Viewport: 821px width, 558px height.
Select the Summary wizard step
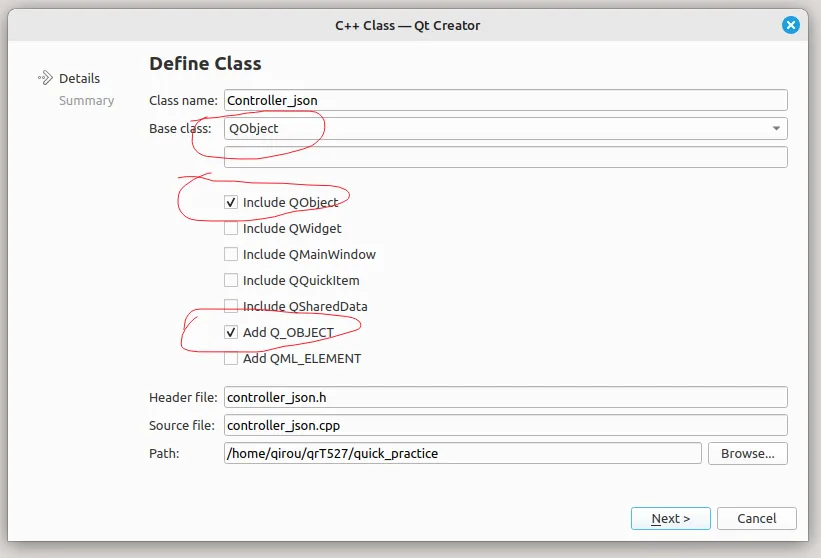[x=86, y=101]
